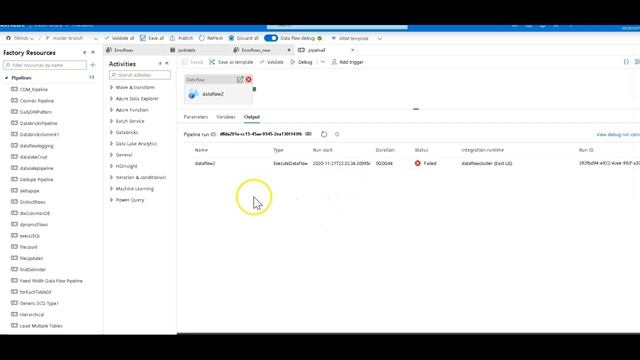Open the DatabricksPipeline item

pos(38,123)
